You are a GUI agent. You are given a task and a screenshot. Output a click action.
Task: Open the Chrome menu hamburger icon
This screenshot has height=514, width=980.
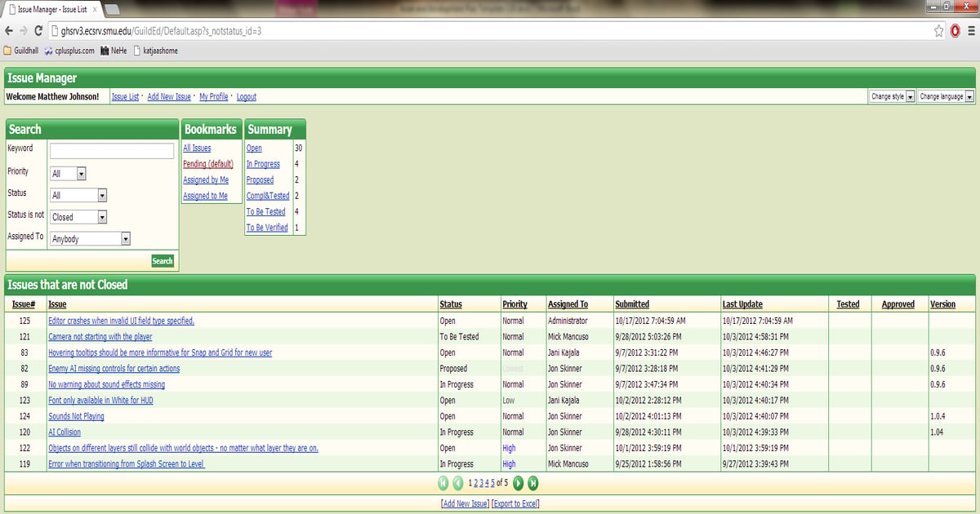[x=970, y=31]
